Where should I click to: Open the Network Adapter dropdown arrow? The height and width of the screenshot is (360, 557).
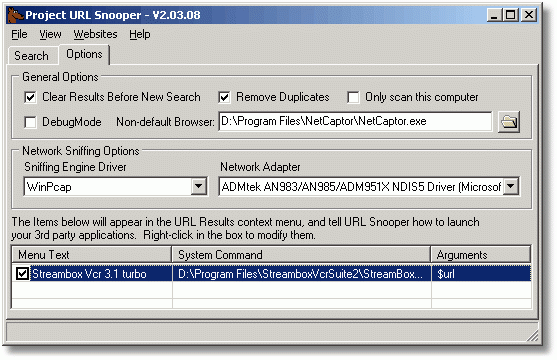coord(510,186)
